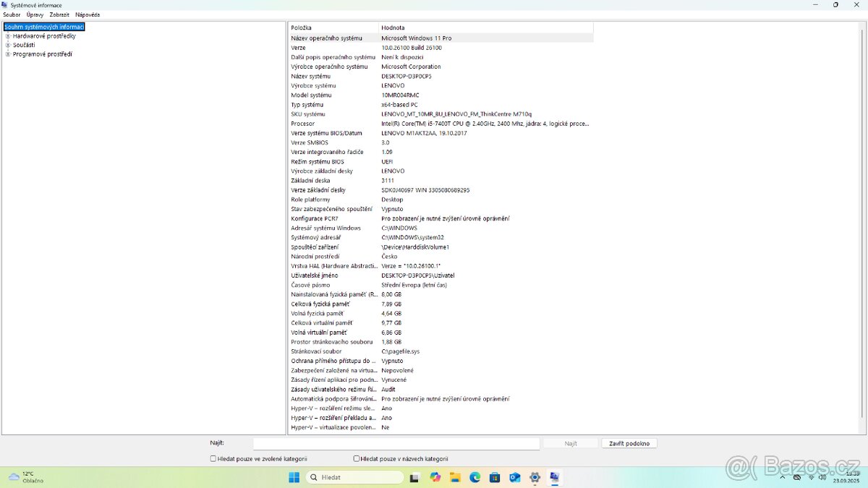This screenshot has width=868, height=488.
Task: Check "Hledat pouze ve zvolené kategorii"
Action: (x=213, y=458)
